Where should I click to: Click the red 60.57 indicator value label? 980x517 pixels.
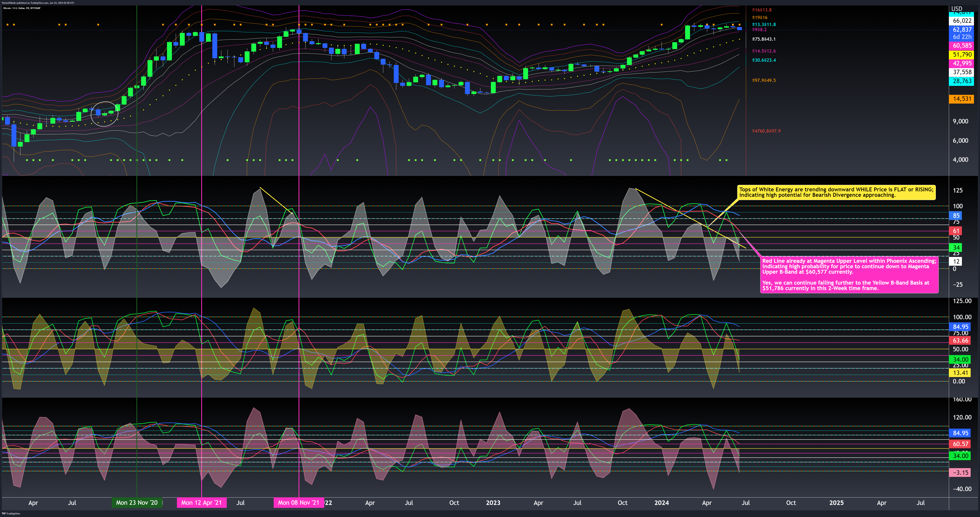960,444
